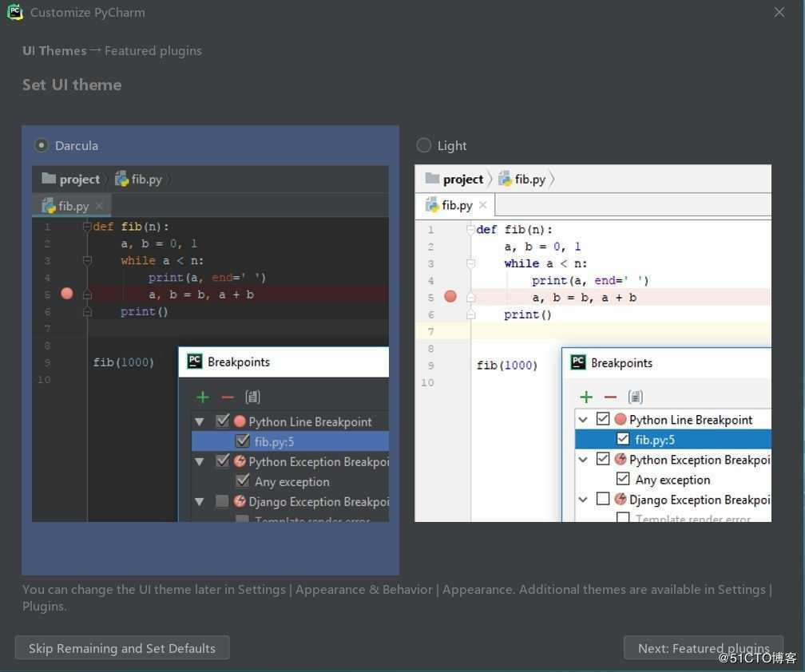Close the Customize PyCharm dialog

pos(779,12)
